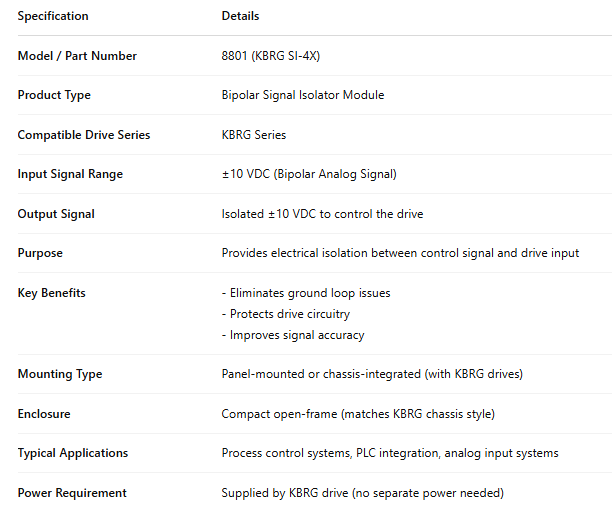
Task: Click "Protects drive circuitry" bullet
Action: coord(289,314)
